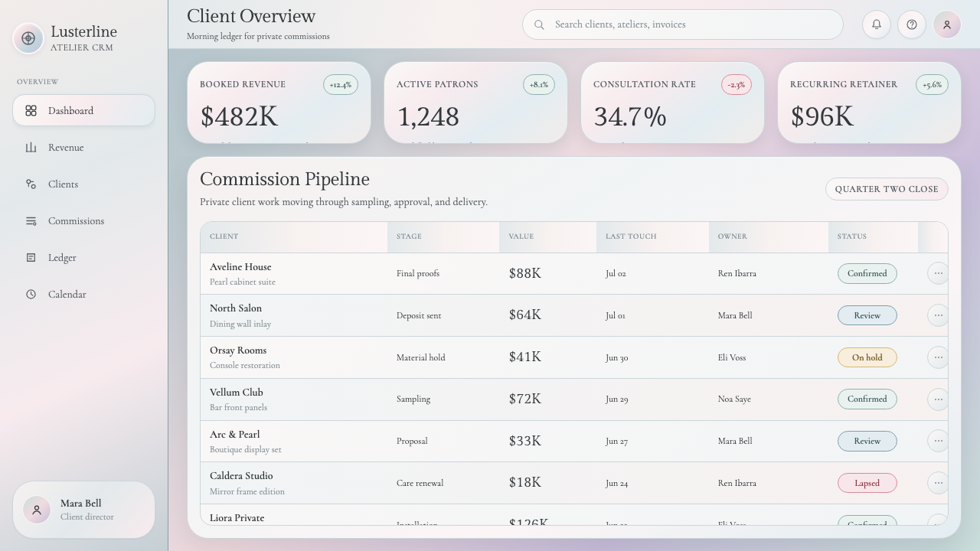980x551 pixels.
Task: Select the North Salon client name
Action: (x=236, y=308)
